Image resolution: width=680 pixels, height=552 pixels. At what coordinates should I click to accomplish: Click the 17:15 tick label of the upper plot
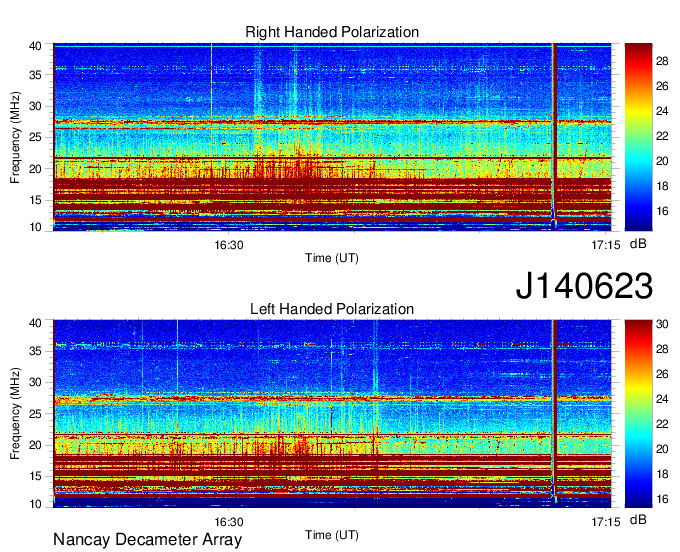pos(606,245)
